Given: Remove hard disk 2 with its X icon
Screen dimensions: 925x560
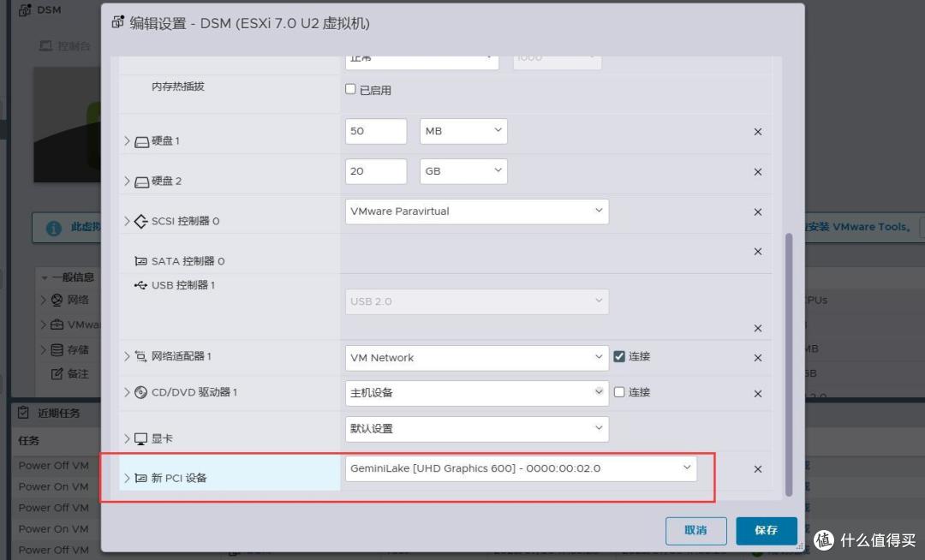Looking at the screenshot, I should 758,171.
